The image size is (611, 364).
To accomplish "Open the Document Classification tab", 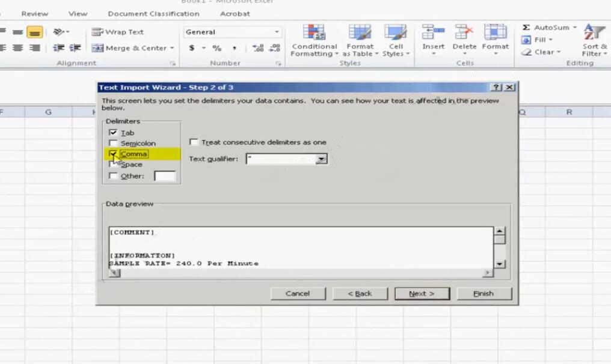I will 153,14.
